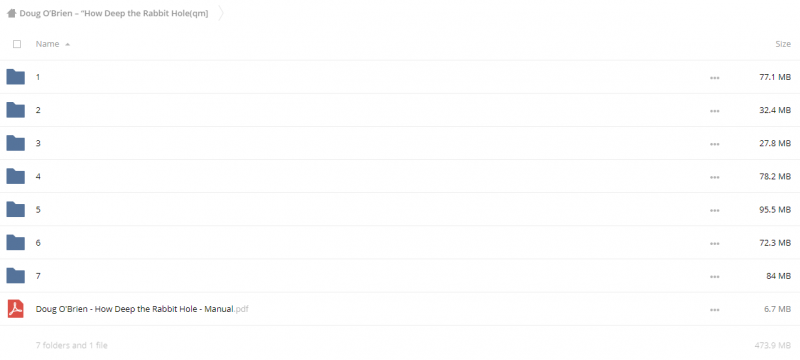The height and width of the screenshot is (360, 800).
Task: Open the folder icon for folder 1
Action: [15, 77]
